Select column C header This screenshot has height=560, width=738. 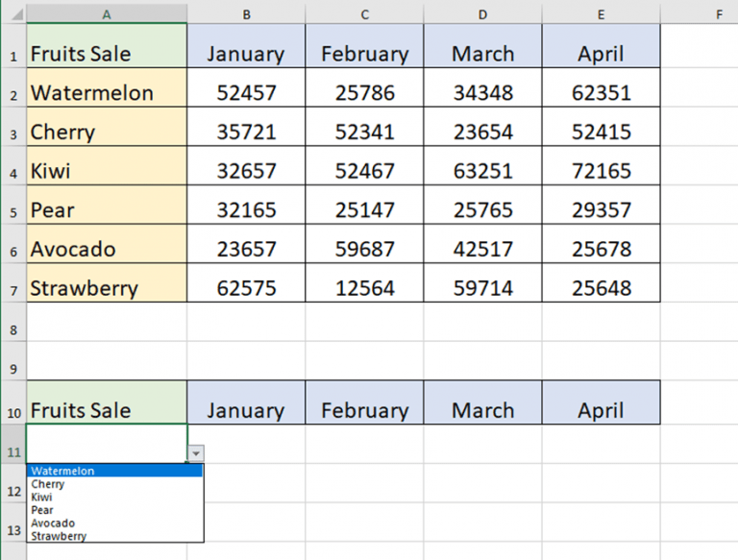click(x=364, y=14)
